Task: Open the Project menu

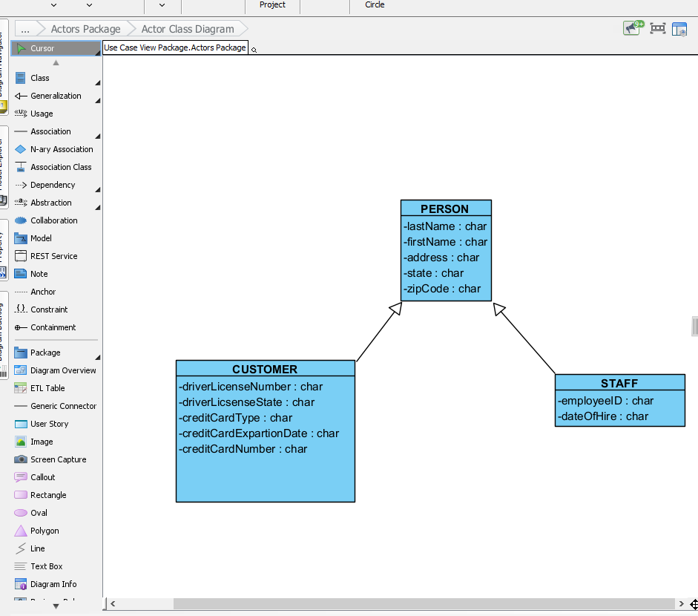Action: (271, 5)
